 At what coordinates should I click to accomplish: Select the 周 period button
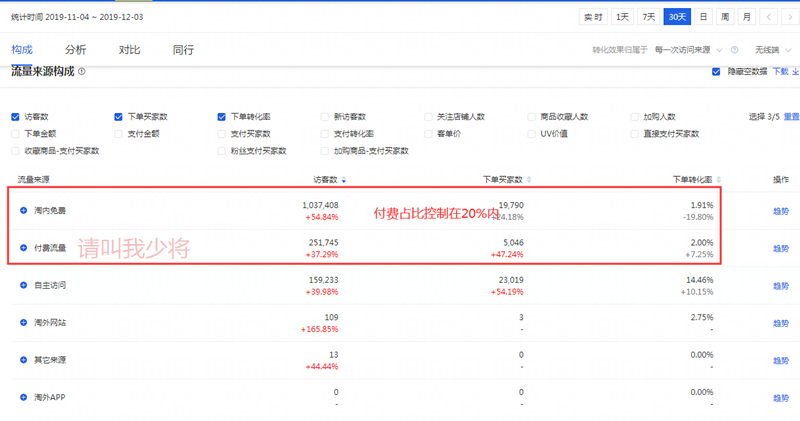[725, 17]
